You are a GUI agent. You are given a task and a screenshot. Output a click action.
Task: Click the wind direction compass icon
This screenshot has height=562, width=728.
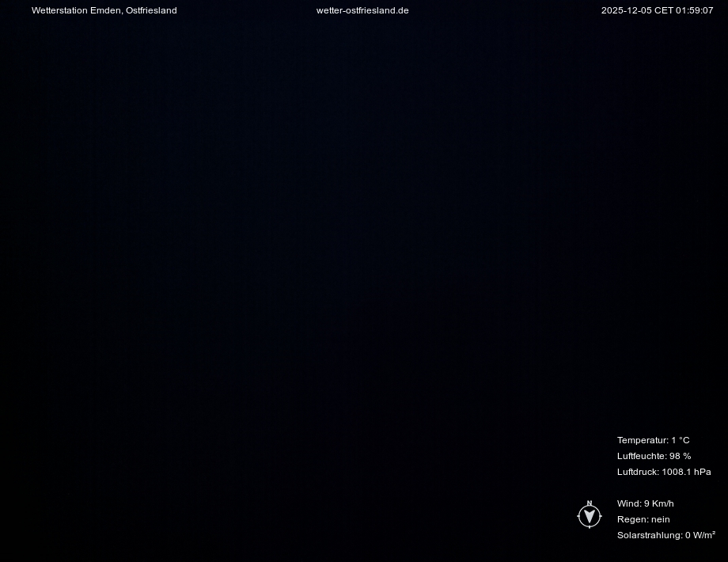point(590,517)
